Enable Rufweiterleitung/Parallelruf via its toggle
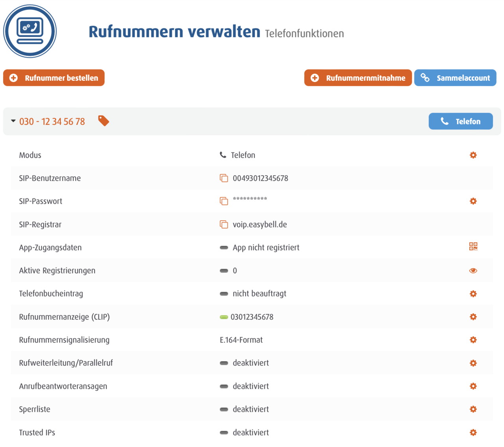 pyautogui.click(x=224, y=363)
